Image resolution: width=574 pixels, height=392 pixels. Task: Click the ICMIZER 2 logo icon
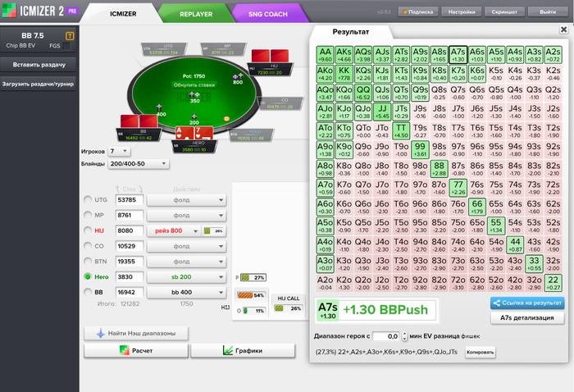(x=9, y=10)
